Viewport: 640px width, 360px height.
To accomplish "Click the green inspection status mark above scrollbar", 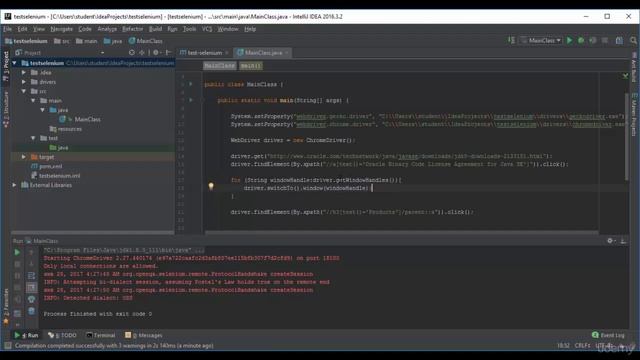I will (625, 76).
